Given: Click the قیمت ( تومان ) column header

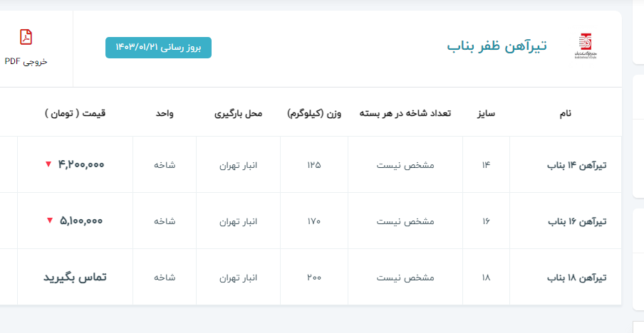Looking at the screenshot, I should click(x=75, y=113).
